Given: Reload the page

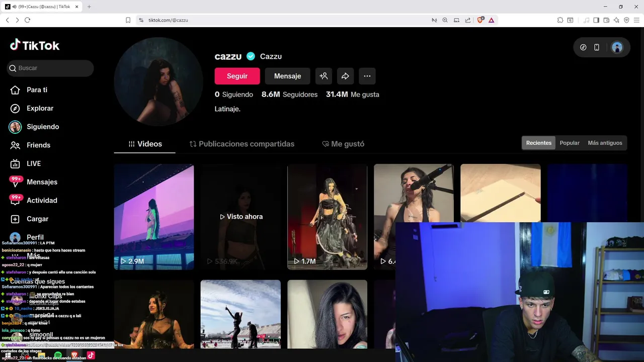Looking at the screenshot, I should [27, 20].
